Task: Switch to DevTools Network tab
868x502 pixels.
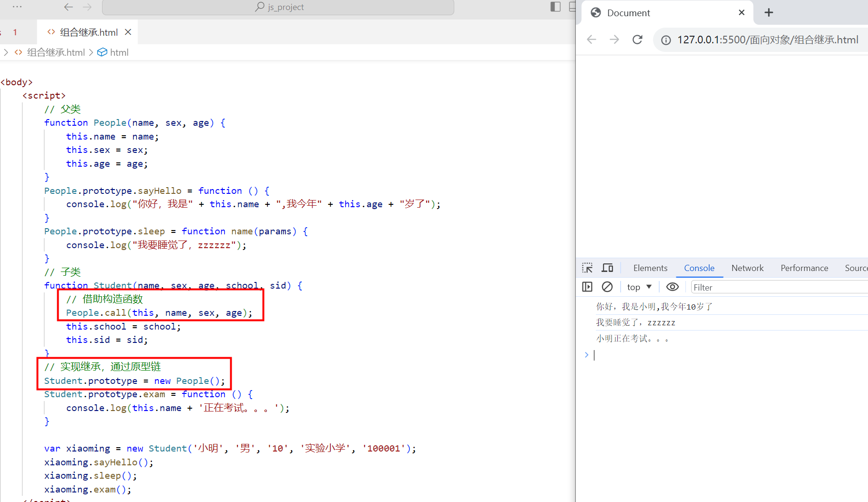Action: (x=747, y=268)
